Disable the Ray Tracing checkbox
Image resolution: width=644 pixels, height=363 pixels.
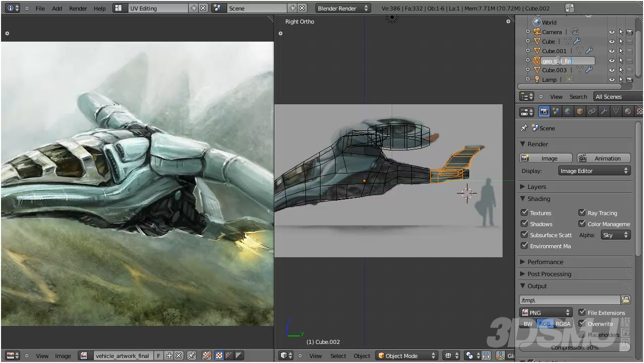[x=582, y=213]
